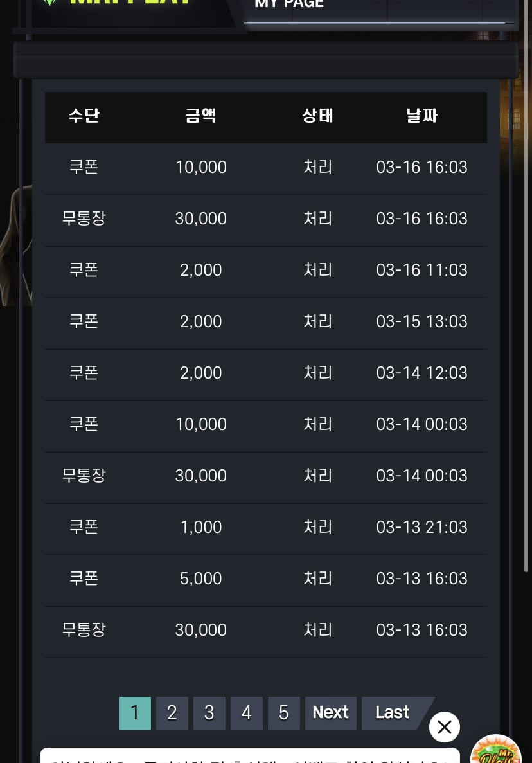Click the 수단 column header

(x=84, y=116)
